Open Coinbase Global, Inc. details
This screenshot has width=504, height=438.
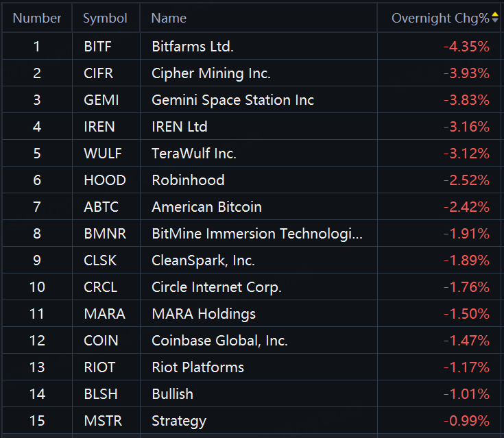(x=219, y=341)
